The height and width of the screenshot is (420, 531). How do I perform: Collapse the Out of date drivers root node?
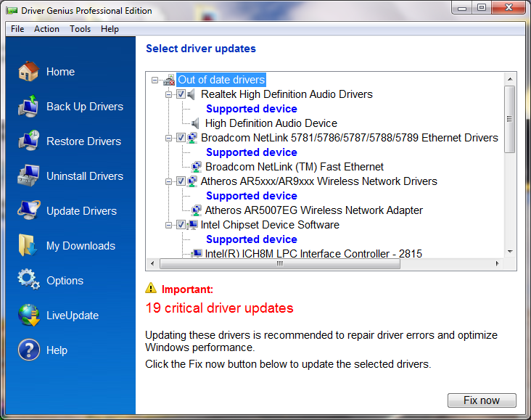[x=155, y=81]
